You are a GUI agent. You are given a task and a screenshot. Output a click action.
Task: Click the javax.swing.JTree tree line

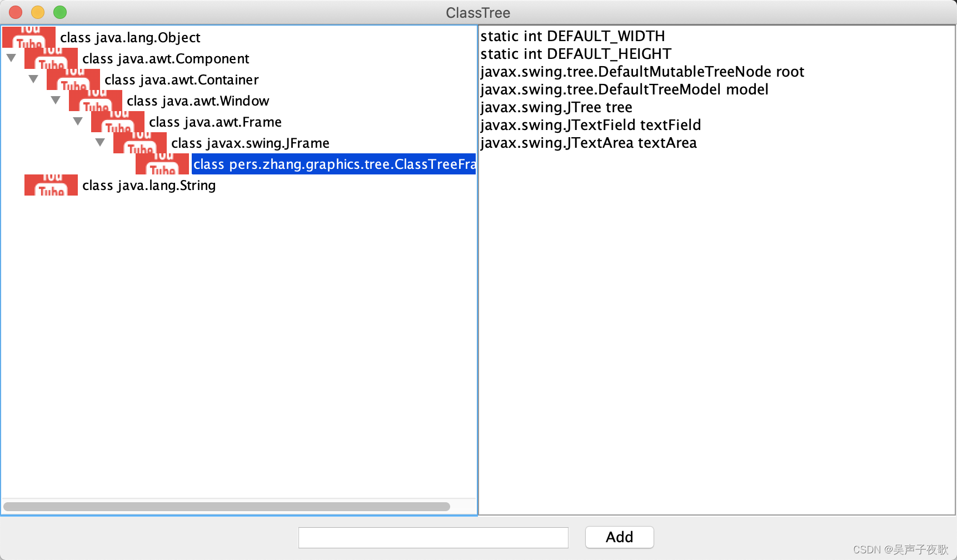[x=556, y=107]
